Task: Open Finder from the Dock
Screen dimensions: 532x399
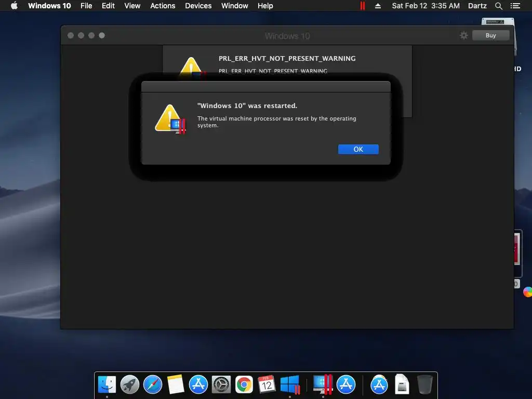Action: click(x=107, y=384)
